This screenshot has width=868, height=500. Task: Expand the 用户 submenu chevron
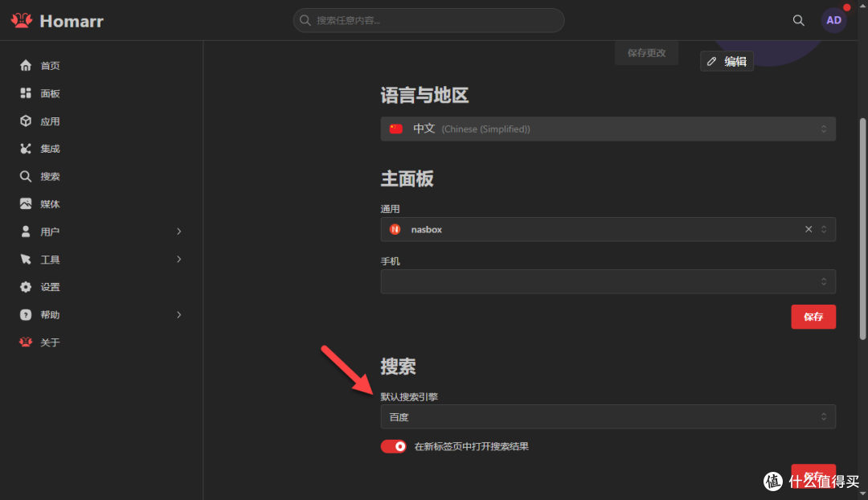click(178, 232)
